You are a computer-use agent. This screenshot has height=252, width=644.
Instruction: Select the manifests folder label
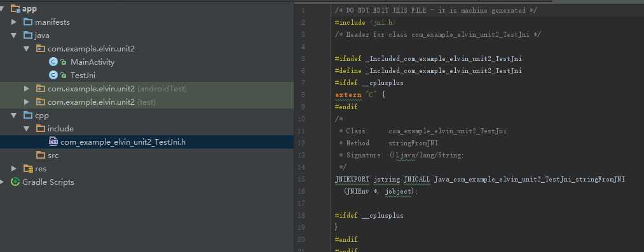[52, 22]
